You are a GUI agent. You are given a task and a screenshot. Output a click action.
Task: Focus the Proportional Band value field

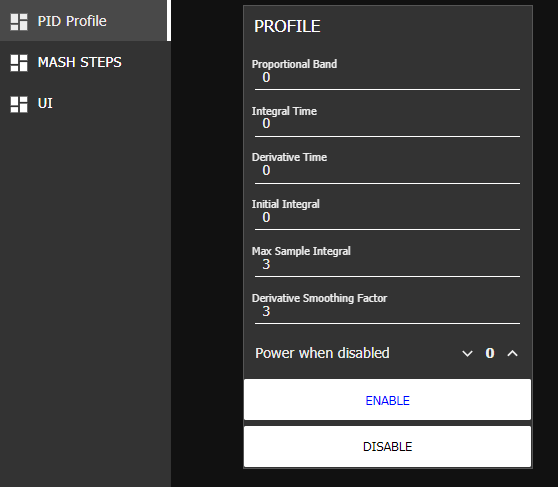[x=387, y=78]
